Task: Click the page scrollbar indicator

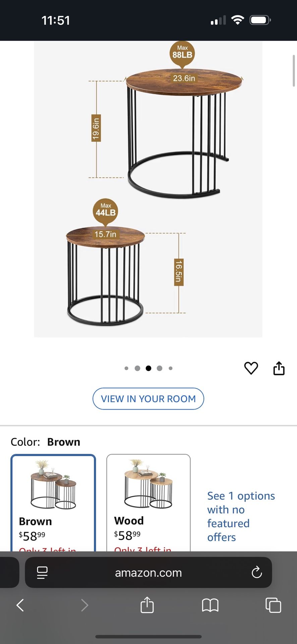Action: [294, 71]
